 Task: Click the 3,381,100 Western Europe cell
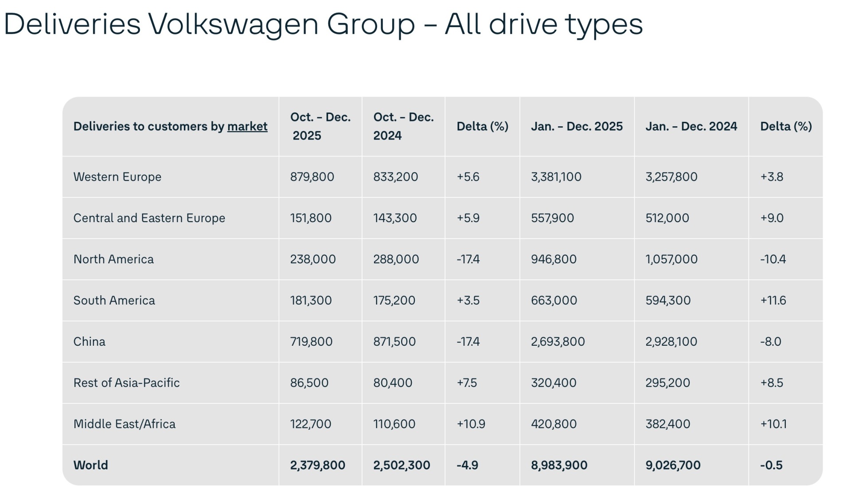(x=556, y=177)
